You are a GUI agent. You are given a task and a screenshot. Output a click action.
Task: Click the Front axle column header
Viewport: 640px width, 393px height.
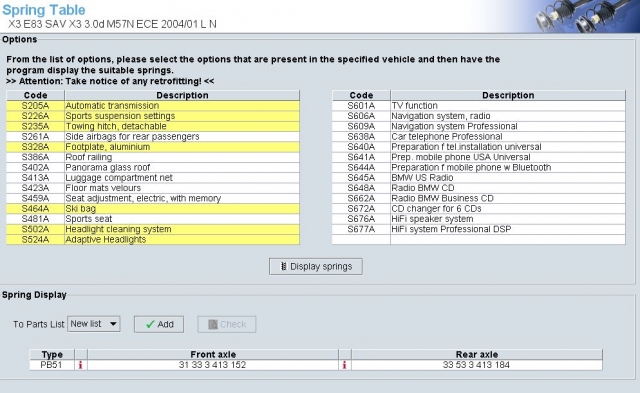213,354
